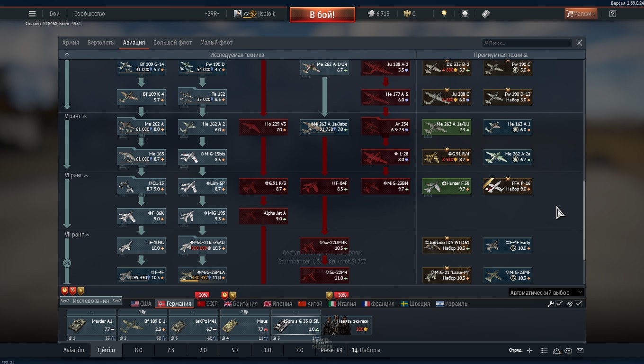Select Израиль nation tab

pyautogui.click(x=452, y=304)
